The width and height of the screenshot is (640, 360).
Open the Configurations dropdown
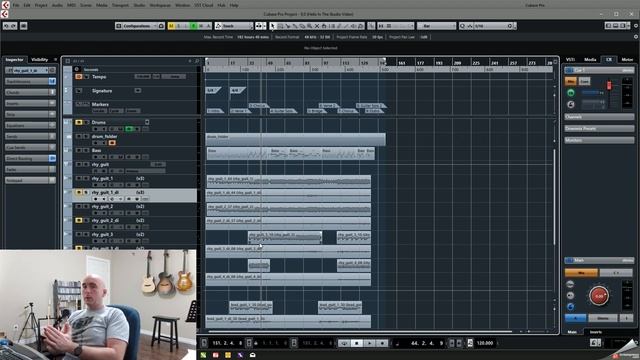point(139,26)
